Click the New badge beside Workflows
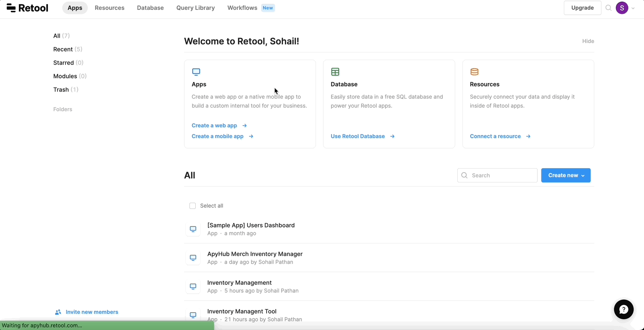Screen dimensions: 644x330 coord(268,8)
